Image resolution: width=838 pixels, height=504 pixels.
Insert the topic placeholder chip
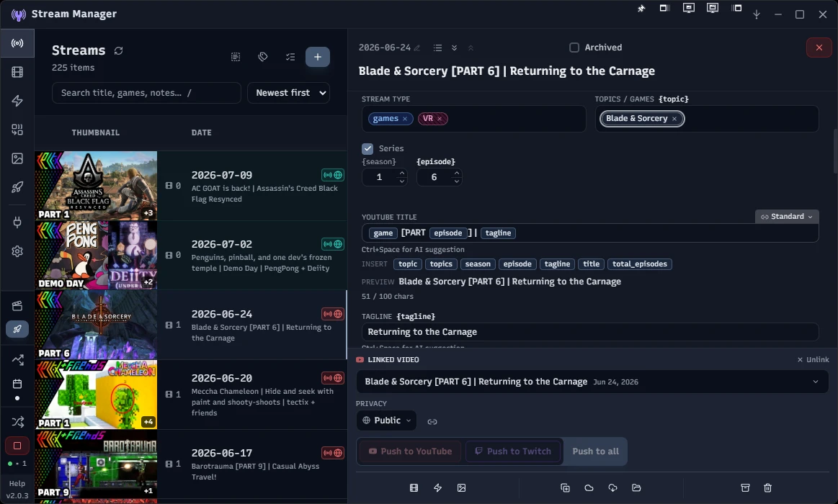pyautogui.click(x=408, y=264)
